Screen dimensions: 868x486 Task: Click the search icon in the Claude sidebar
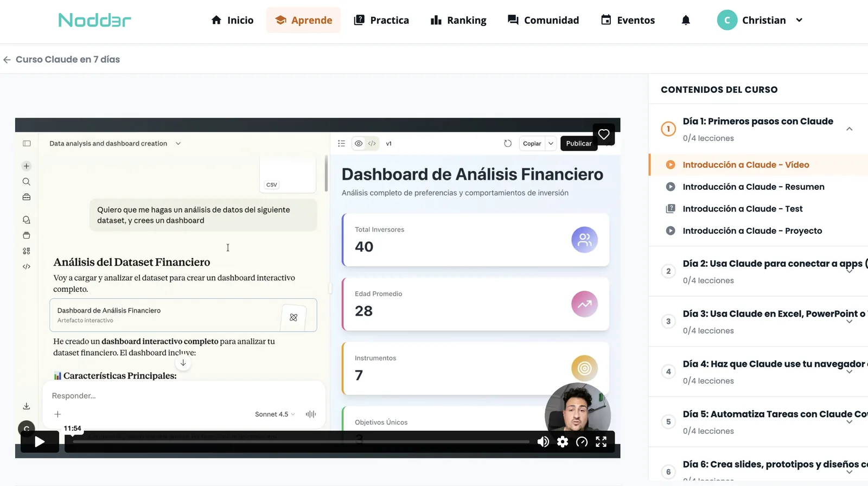[x=27, y=182]
